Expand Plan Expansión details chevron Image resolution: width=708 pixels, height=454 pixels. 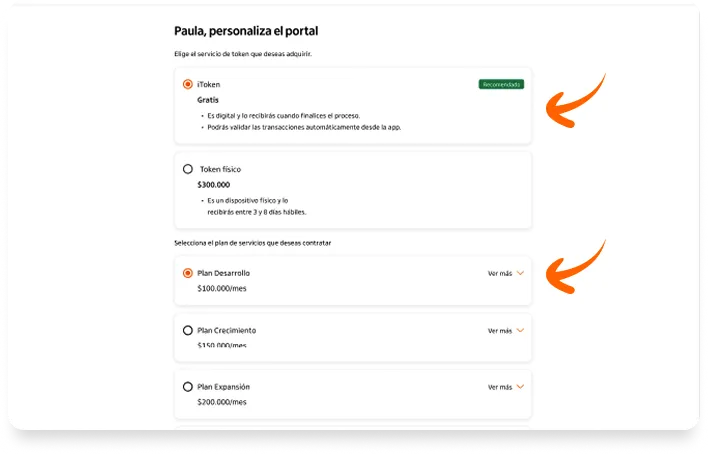(520, 387)
